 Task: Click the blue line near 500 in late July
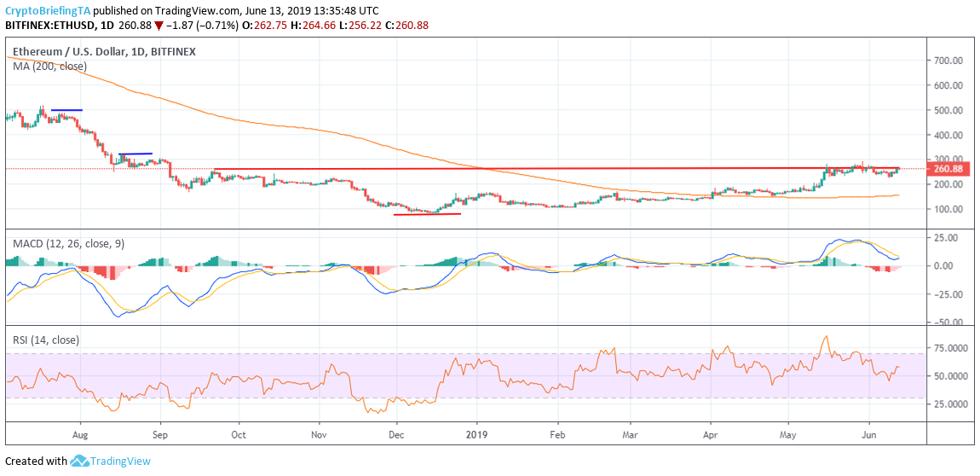pyautogui.click(x=66, y=110)
